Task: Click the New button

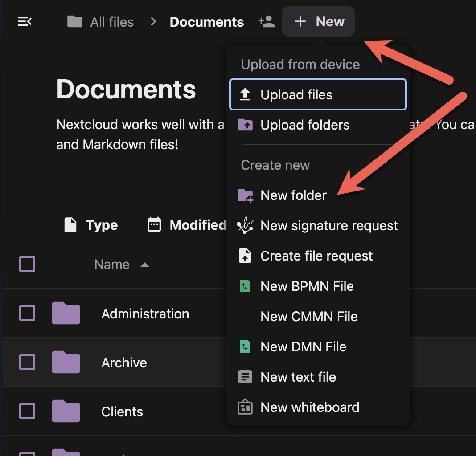Action: [319, 21]
